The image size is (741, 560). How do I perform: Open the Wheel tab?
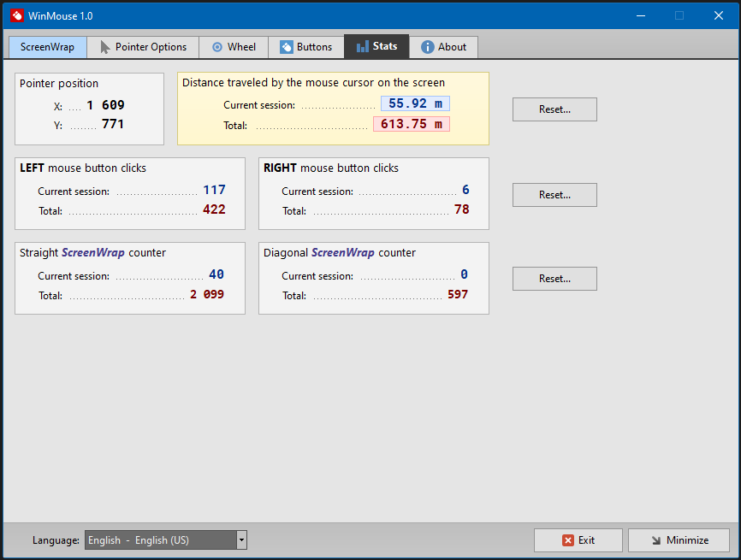click(234, 47)
